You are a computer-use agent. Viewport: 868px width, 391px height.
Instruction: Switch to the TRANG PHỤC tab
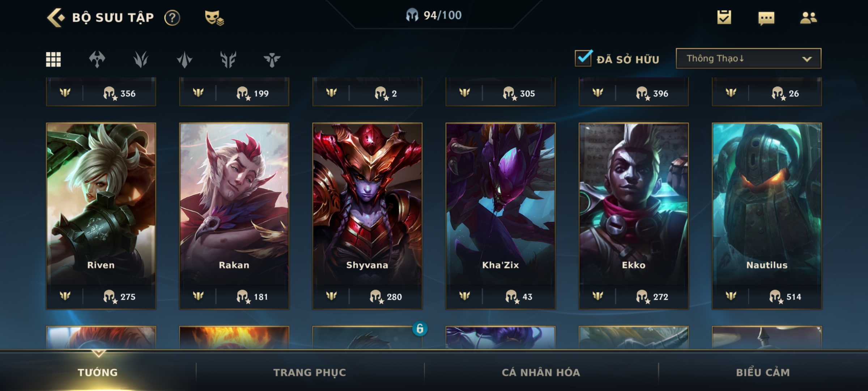pyautogui.click(x=310, y=372)
